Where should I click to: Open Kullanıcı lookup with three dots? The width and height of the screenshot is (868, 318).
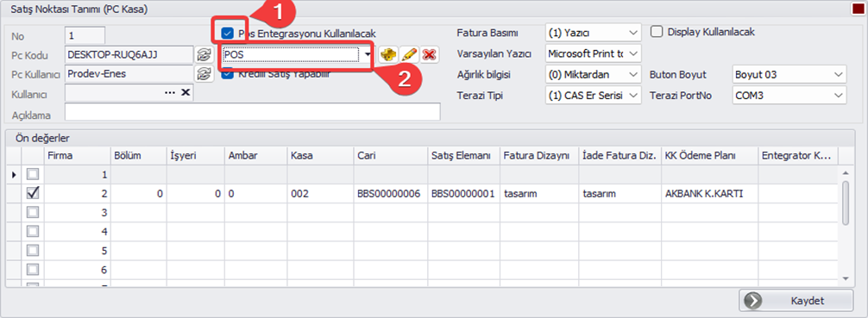(x=170, y=93)
